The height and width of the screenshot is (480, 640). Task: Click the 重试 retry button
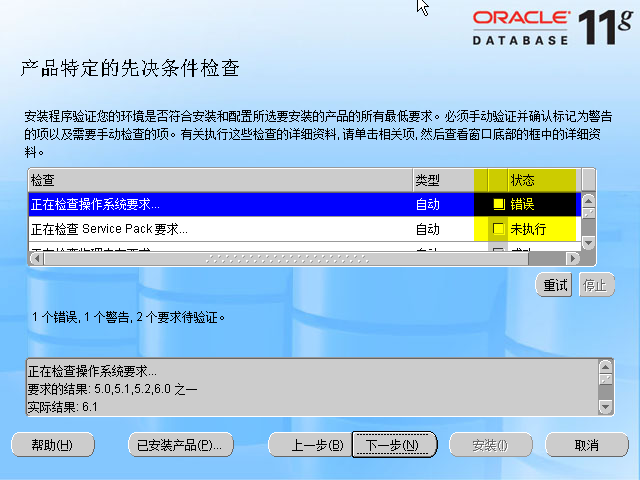pos(554,285)
